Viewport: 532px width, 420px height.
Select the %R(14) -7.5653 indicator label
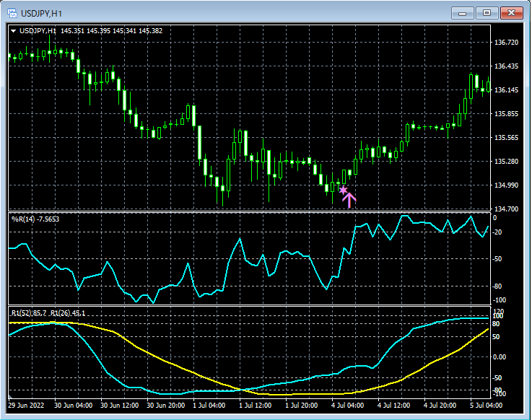(x=35, y=219)
